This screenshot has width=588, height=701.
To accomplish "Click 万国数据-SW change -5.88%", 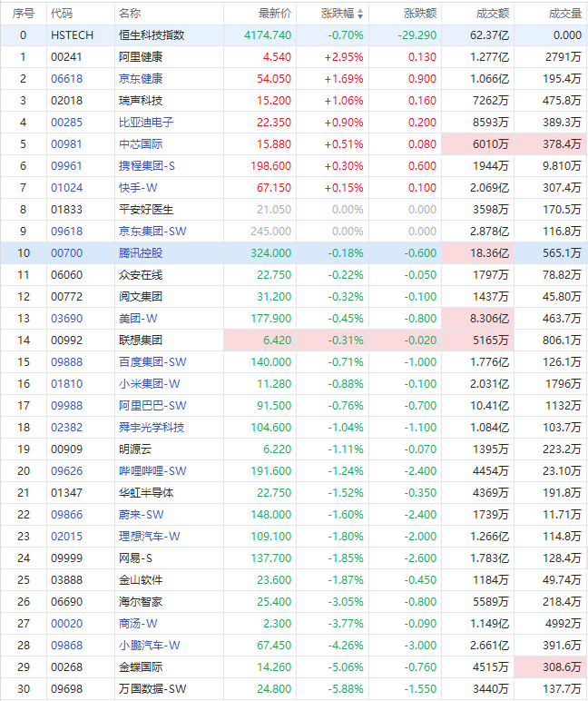I will 346,689.
